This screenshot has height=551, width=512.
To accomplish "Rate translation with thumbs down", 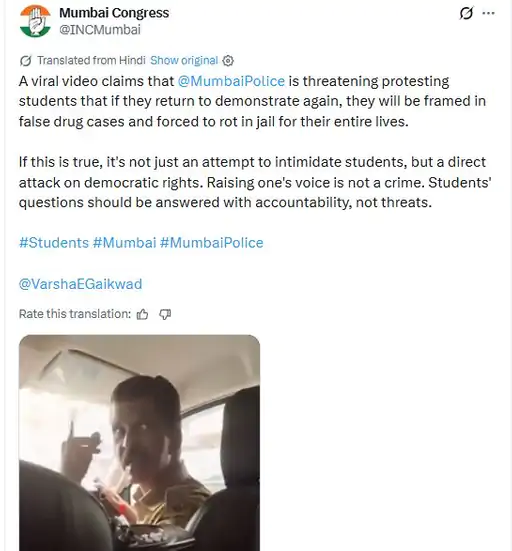I will pos(165,314).
